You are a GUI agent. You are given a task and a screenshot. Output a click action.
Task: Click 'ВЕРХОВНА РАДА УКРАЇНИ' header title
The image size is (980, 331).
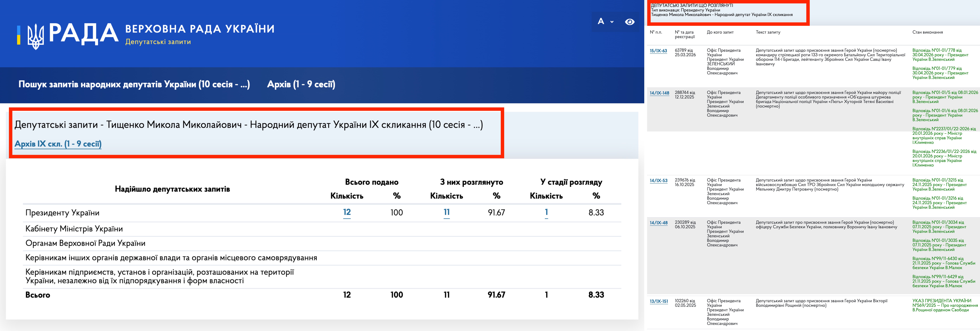click(200, 29)
